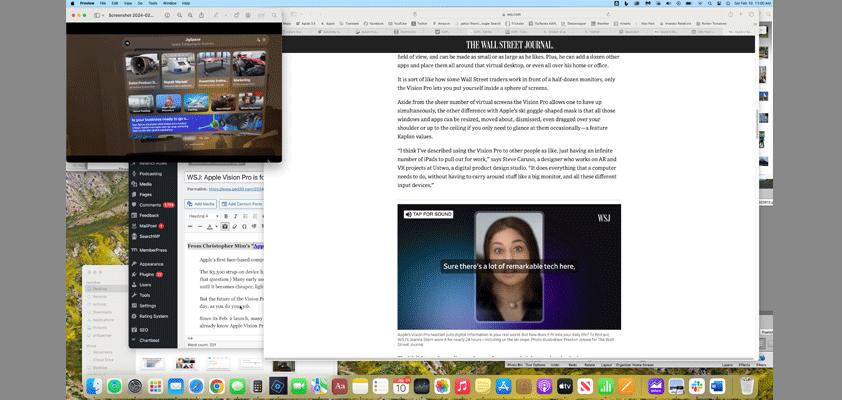Open Markup toolbar in Preview
The height and width of the screenshot is (400, 842).
click(248, 15)
